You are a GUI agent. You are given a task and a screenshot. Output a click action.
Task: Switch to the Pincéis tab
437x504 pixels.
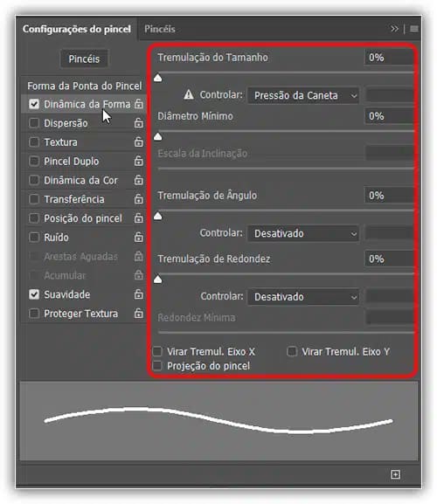coord(159,29)
